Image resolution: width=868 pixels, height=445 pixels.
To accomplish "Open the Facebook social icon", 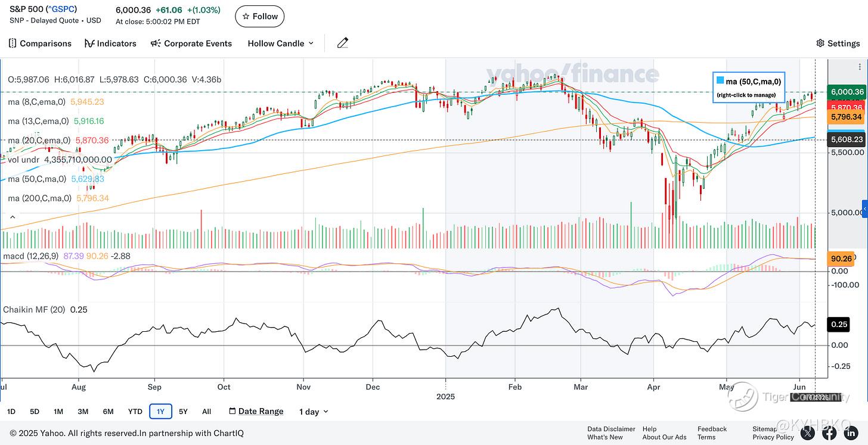I will pyautogui.click(x=830, y=433).
